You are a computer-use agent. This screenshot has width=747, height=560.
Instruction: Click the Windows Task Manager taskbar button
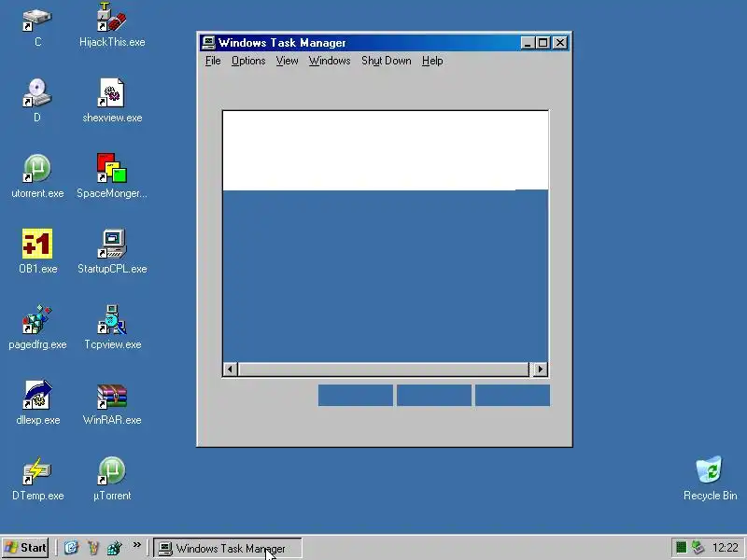tap(228, 548)
